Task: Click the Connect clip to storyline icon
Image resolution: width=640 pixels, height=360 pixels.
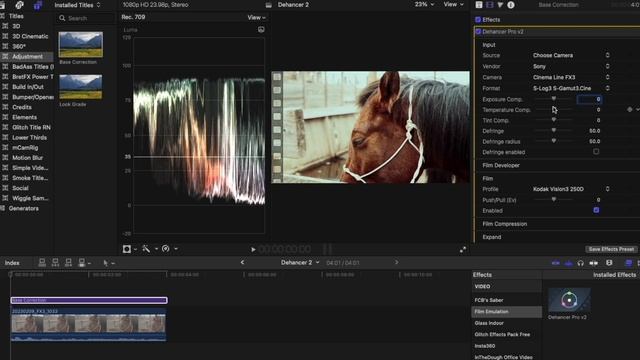Action: click(42, 263)
